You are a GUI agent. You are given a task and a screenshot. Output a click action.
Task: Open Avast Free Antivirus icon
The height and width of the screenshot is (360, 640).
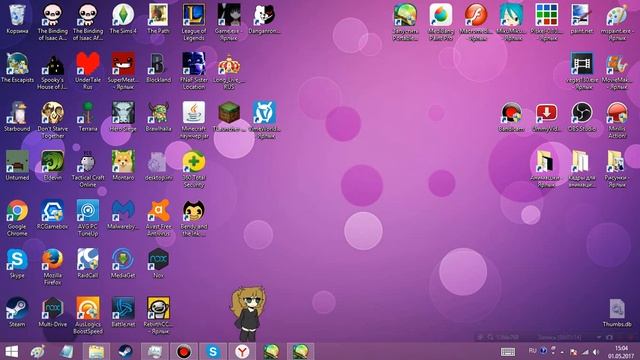[158, 218]
